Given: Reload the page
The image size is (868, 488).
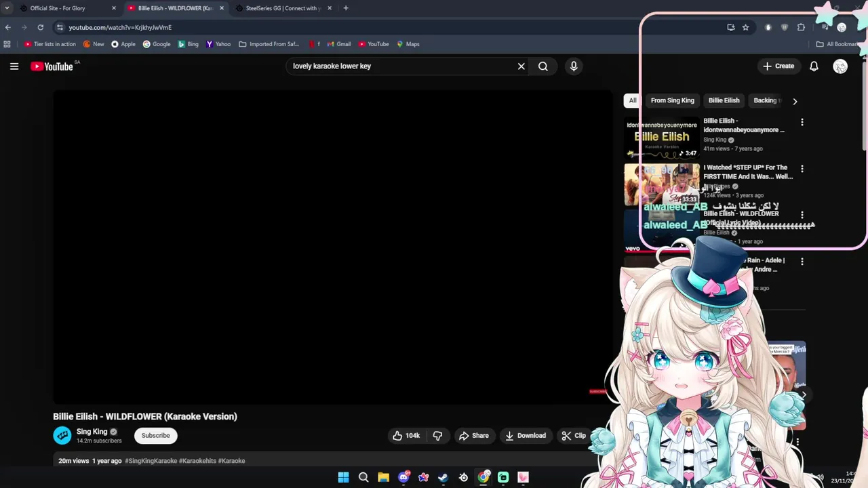Looking at the screenshot, I should [x=41, y=27].
